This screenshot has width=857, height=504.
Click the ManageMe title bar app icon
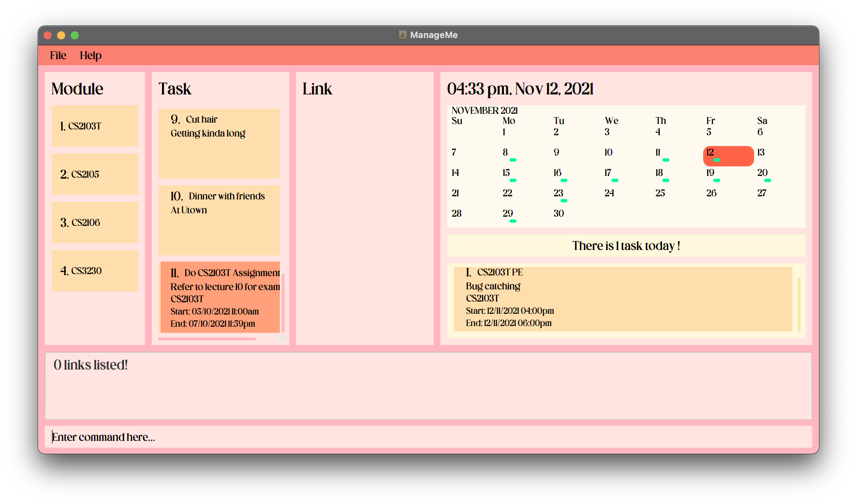[x=402, y=35]
